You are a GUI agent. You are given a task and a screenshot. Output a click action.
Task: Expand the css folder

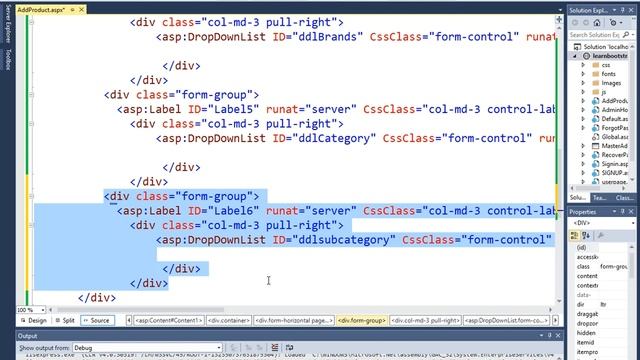coord(583,65)
